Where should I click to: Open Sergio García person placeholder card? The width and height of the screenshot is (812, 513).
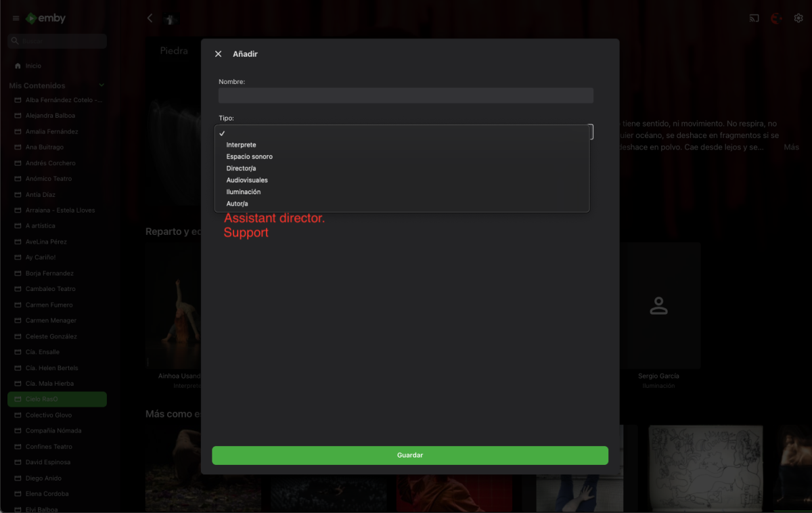(658, 305)
